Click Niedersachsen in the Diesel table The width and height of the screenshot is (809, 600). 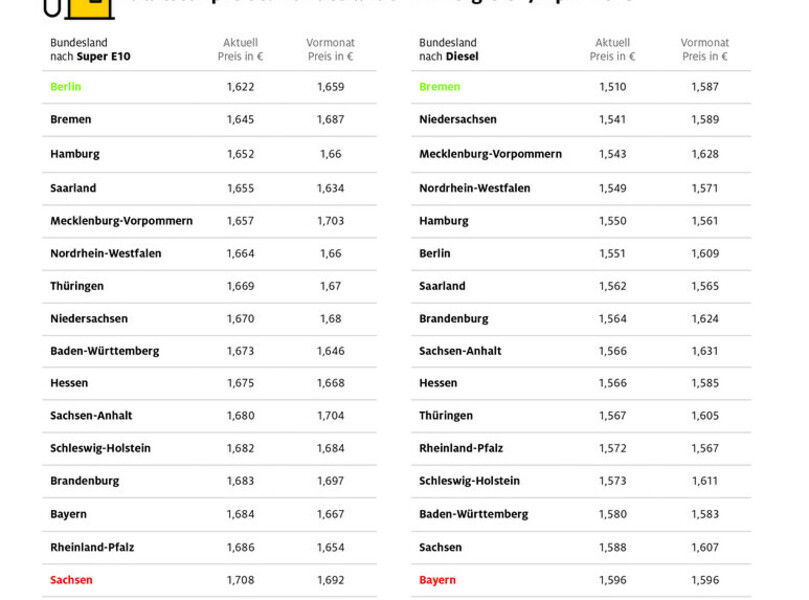pyautogui.click(x=457, y=120)
